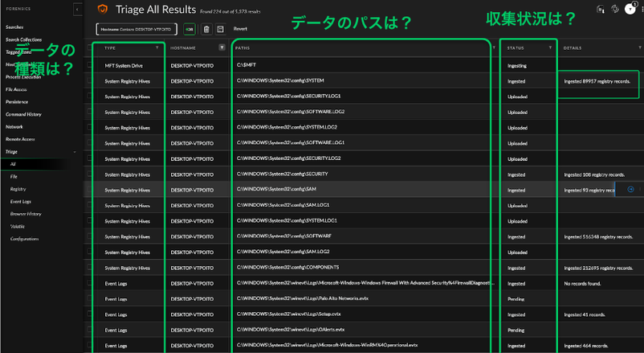The image size is (644, 353).
Task: Open the PATHS column filter funnel
Action: 494,47
